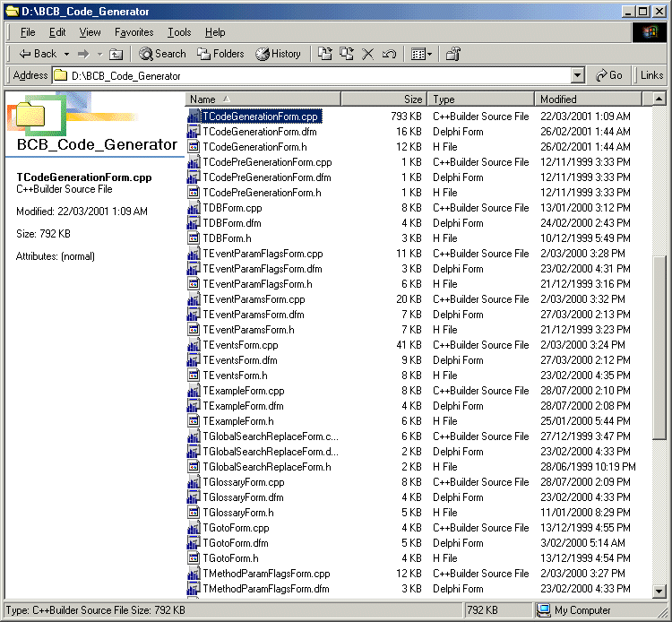Viewport: 672px width, 622px height.
Task: Open the Tools menu
Action: click(x=179, y=32)
